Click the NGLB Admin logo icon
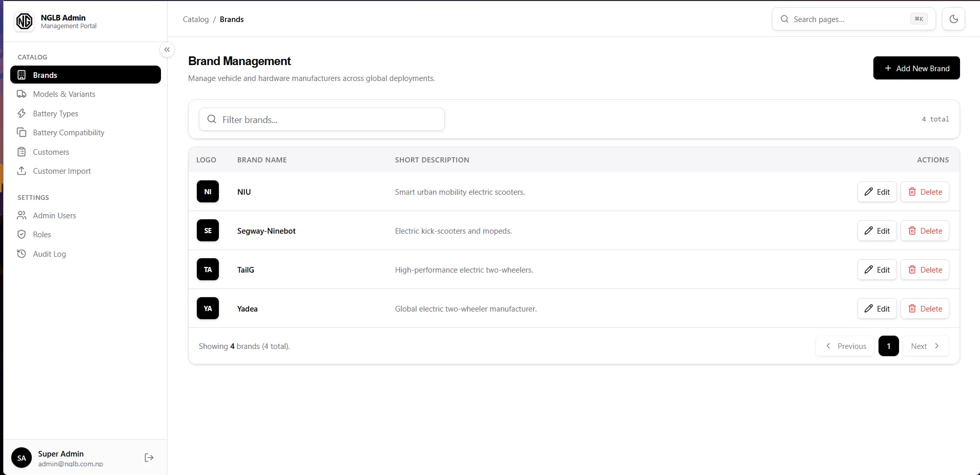This screenshot has width=980, height=475. pyautogui.click(x=24, y=21)
